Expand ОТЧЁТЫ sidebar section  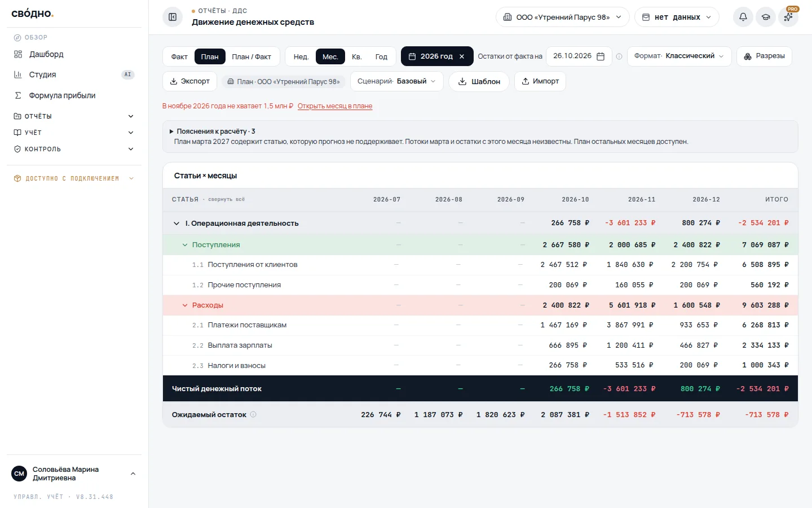point(74,116)
